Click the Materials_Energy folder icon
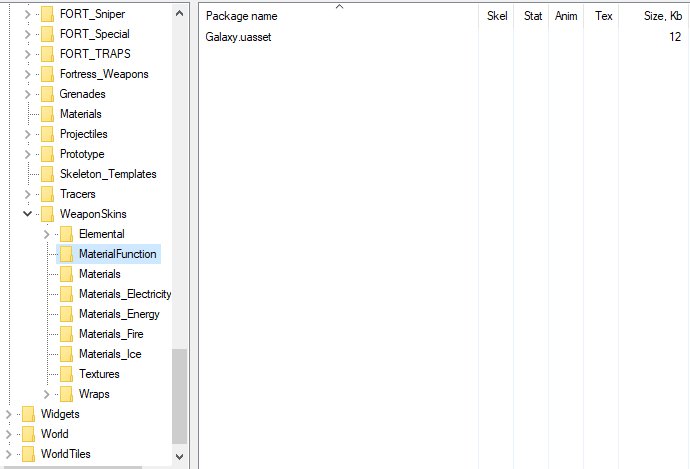Image resolution: width=690 pixels, height=469 pixels. [x=66, y=315]
